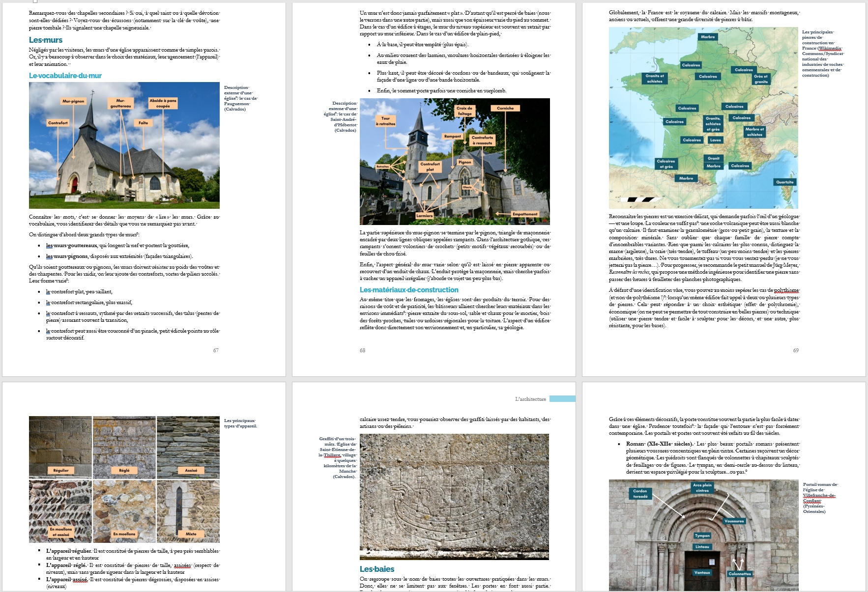Click page number 67 in footer
Viewport: 868px width, 592px height.
[x=216, y=350]
